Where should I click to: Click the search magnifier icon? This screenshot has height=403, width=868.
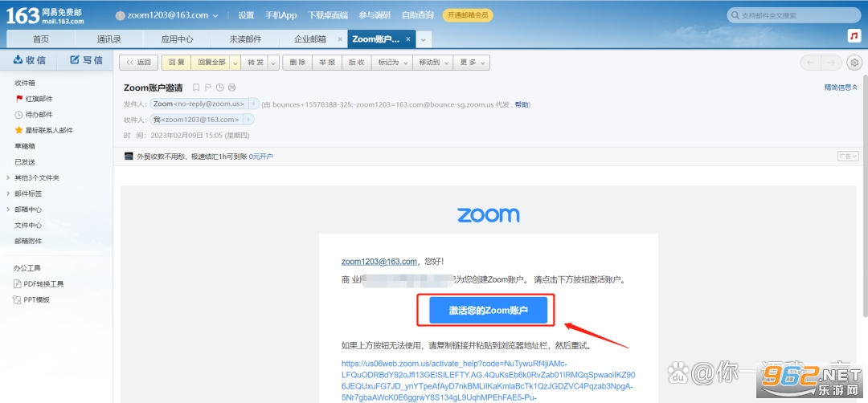click(735, 15)
